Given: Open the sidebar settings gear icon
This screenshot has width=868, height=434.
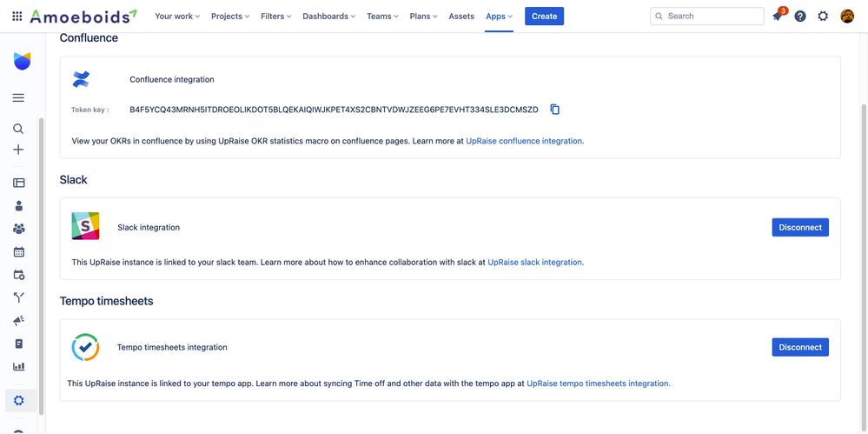Looking at the screenshot, I should tap(19, 400).
